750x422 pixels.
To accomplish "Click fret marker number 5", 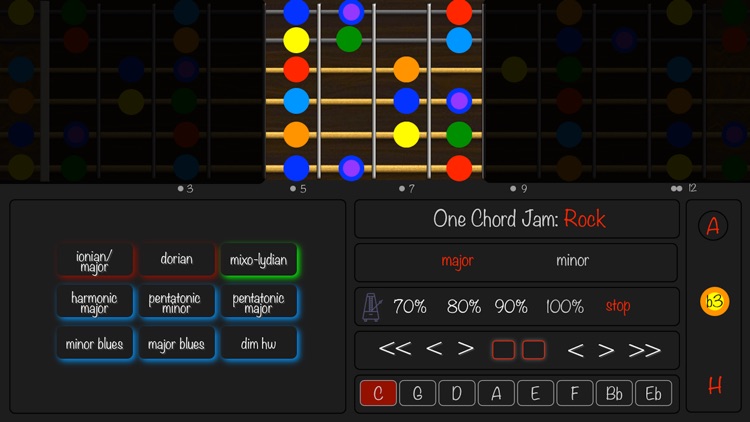I will [x=298, y=189].
